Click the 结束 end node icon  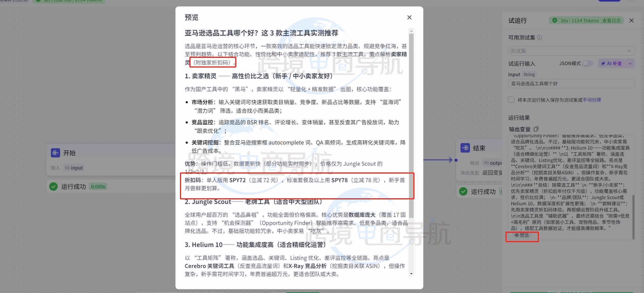(x=465, y=148)
